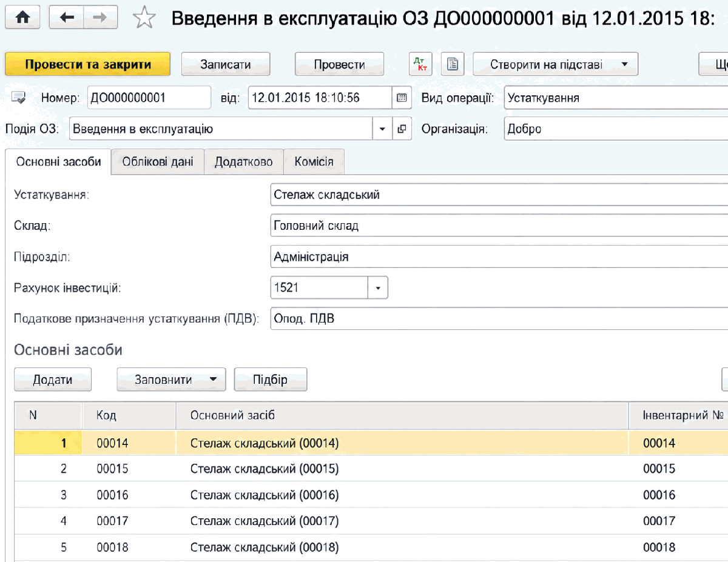Click inventory number cell 00016
This screenshot has height=562, width=728.
pos(678,495)
